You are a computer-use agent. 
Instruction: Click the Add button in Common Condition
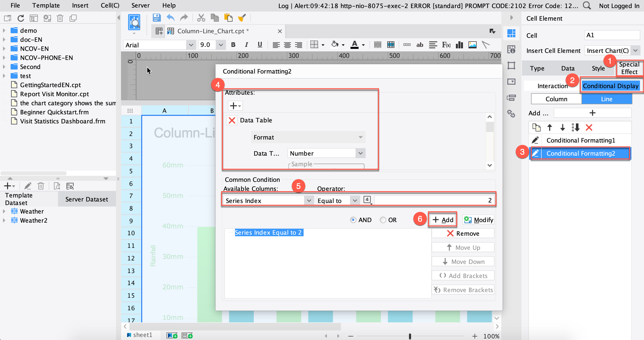click(443, 219)
